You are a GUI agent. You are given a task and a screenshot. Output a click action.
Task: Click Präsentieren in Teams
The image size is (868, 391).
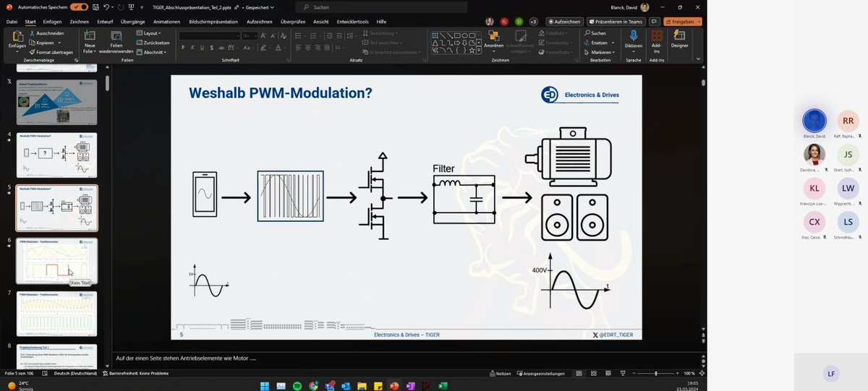click(x=616, y=22)
